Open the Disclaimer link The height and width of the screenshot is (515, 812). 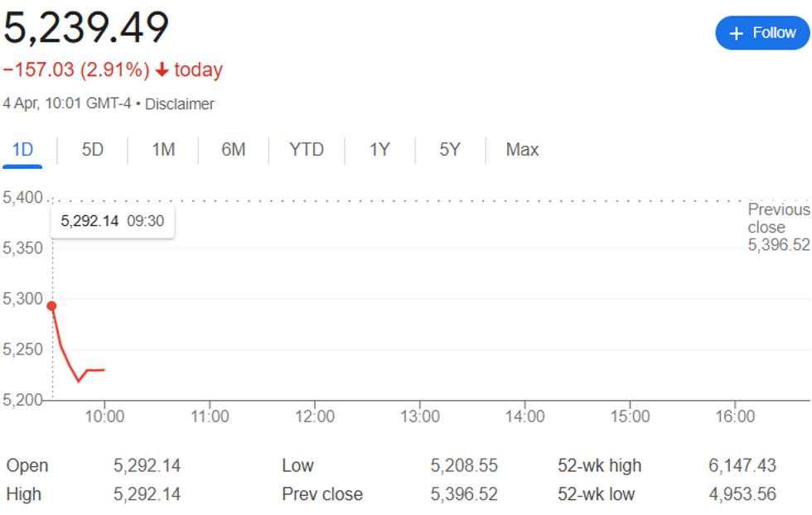tap(179, 104)
